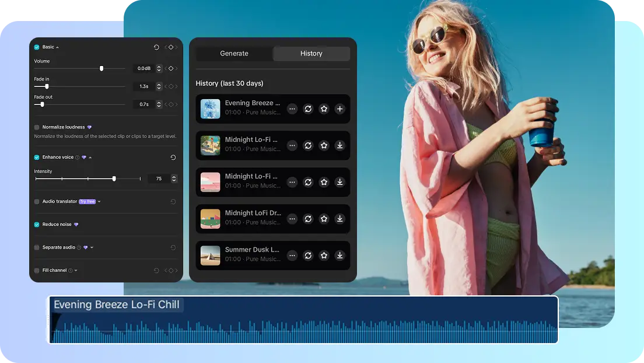Viewport: 644px width, 363px height.
Task: Select the History tab
Action: pos(311,53)
